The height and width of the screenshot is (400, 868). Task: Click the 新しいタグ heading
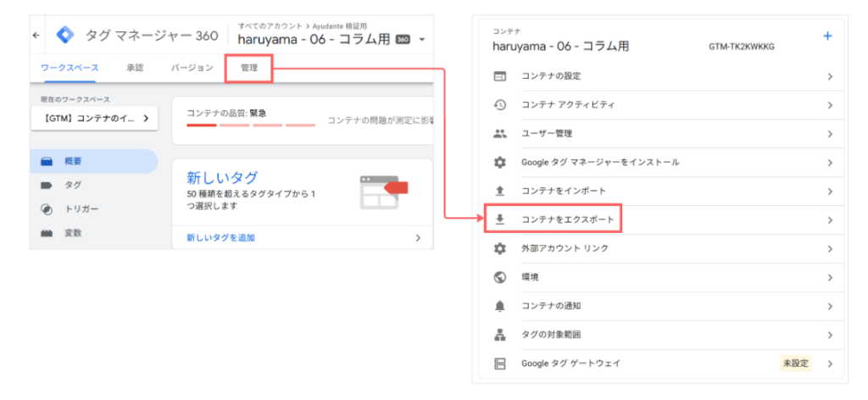click(x=222, y=178)
